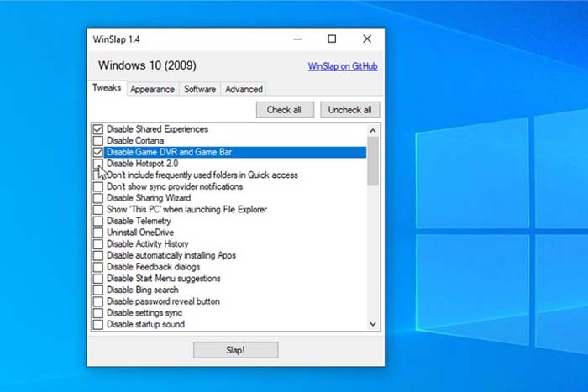Maximize the WinSlap window
The height and width of the screenshot is (392, 588).
tap(332, 39)
